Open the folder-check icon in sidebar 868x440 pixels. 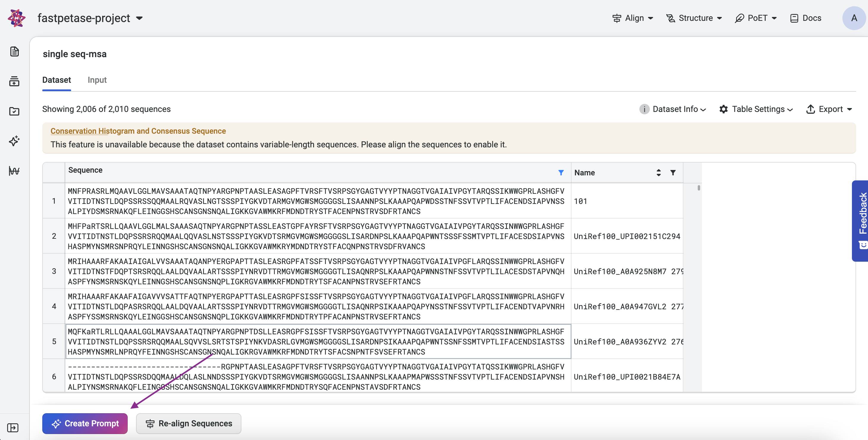14,111
